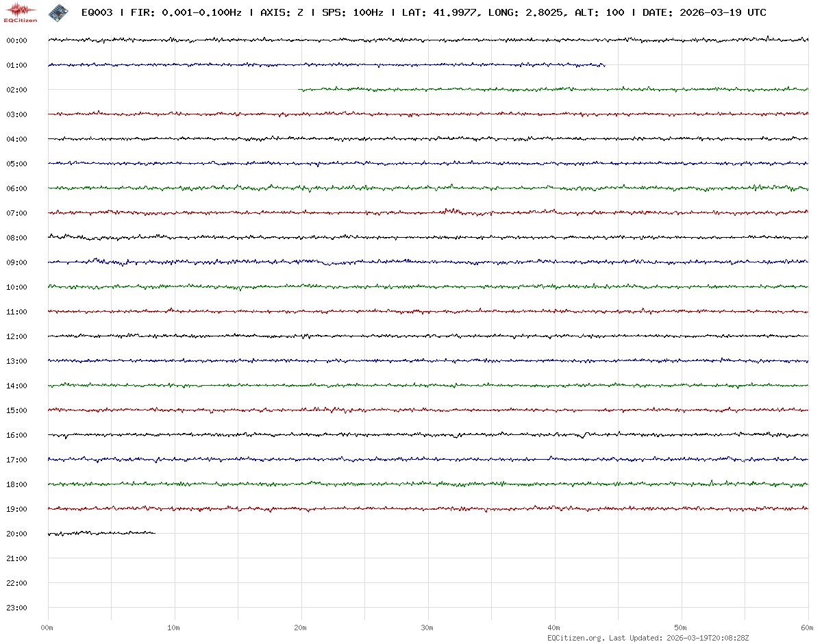Image resolution: width=822 pixels, height=644 pixels.
Task: Select the 20:00 hour row label
Action: click(x=16, y=534)
